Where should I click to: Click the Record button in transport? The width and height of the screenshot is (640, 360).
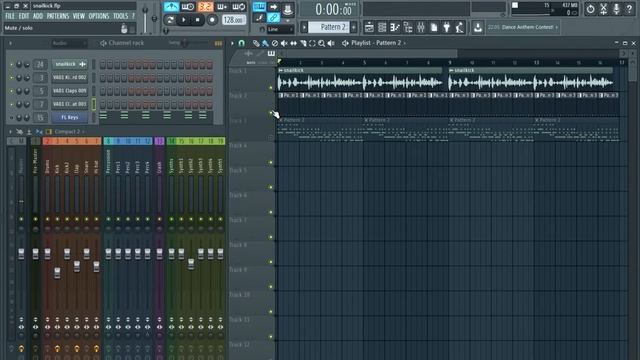click(x=212, y=20)
